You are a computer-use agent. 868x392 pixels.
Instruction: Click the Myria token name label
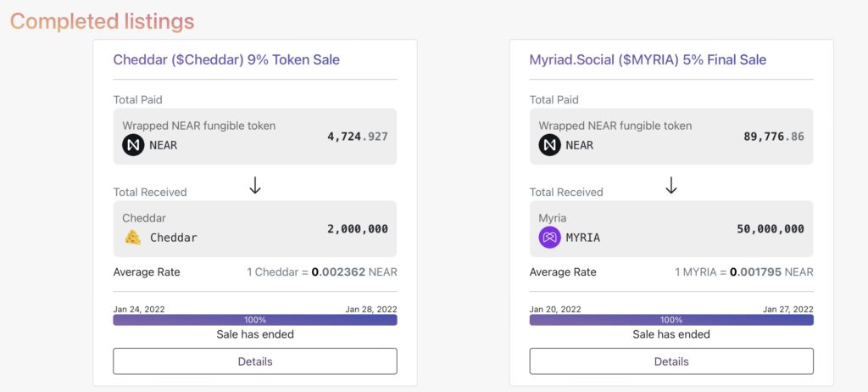554,218
